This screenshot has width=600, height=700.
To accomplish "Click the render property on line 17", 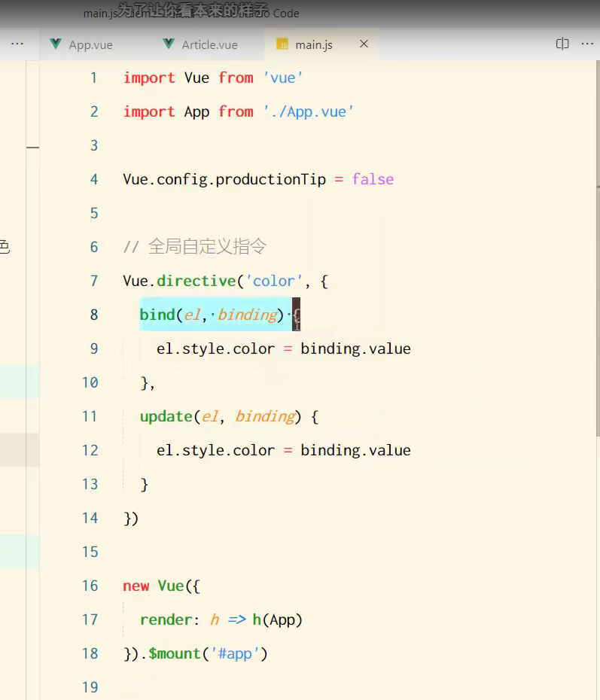I will pyautogui.click(x=166, y=619).
